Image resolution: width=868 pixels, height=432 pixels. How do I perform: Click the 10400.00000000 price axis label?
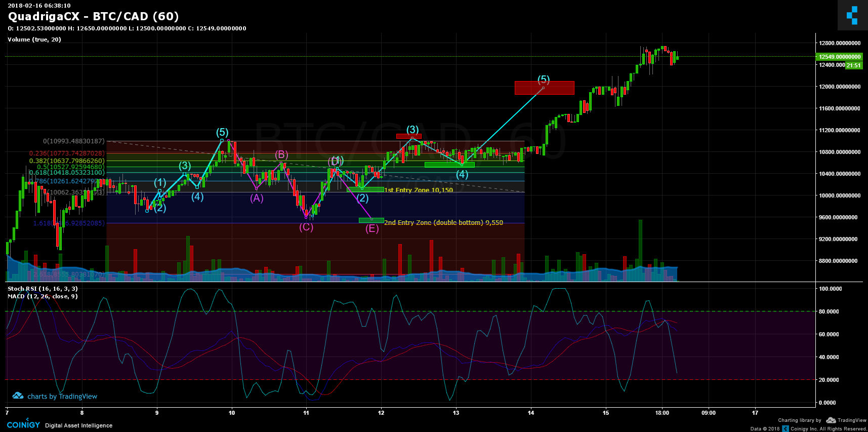tap(840, 174)
